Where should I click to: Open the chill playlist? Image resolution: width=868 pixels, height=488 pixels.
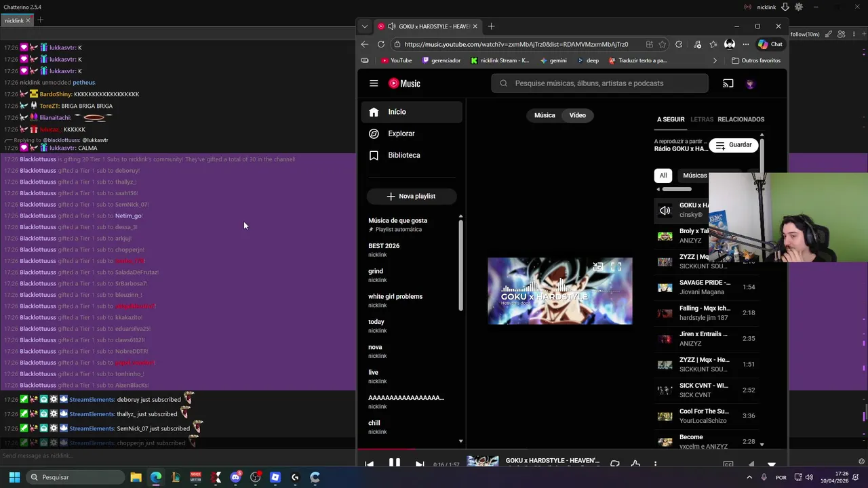point(412,427)
